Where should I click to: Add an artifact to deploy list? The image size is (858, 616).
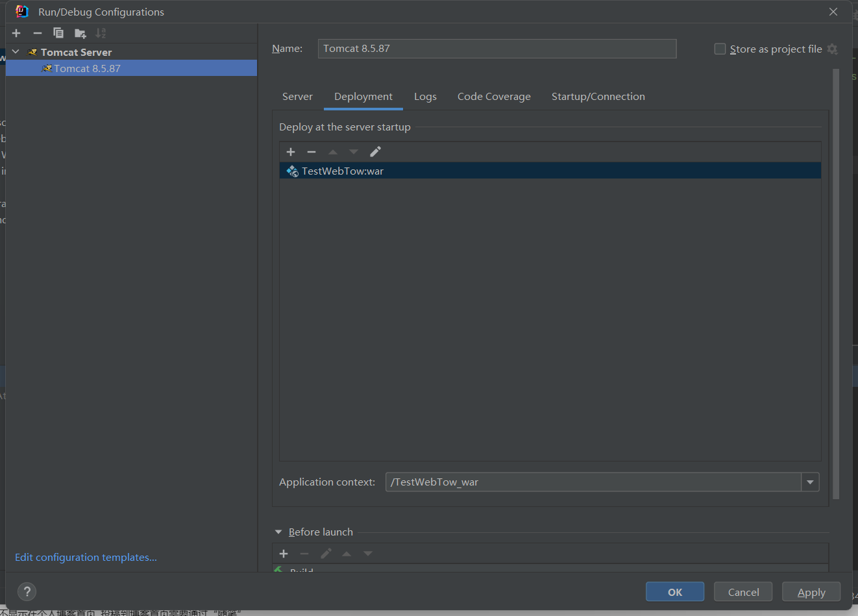click(291, 152)
